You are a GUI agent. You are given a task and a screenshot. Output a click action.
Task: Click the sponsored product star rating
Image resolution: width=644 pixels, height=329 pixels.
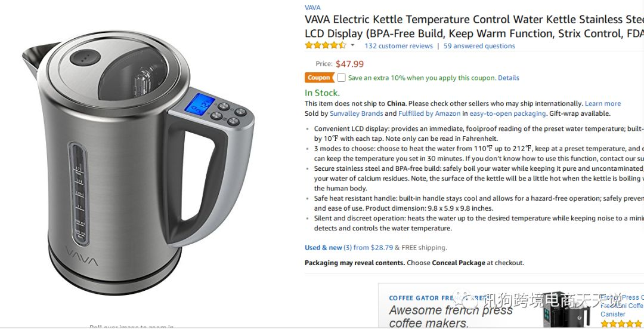pos(622,324)
